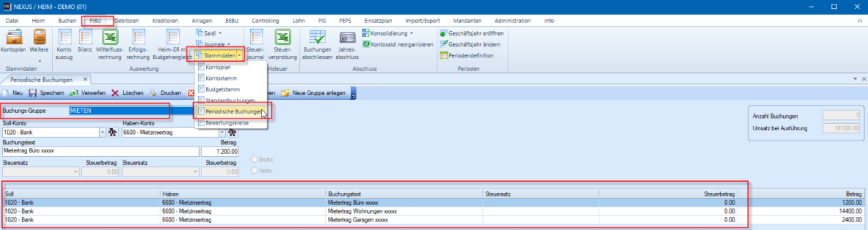Viewport: 868px width, 230px height.
Task: Open Heim-ER mit Budgetvergleich report
Action: click(172, 44)
